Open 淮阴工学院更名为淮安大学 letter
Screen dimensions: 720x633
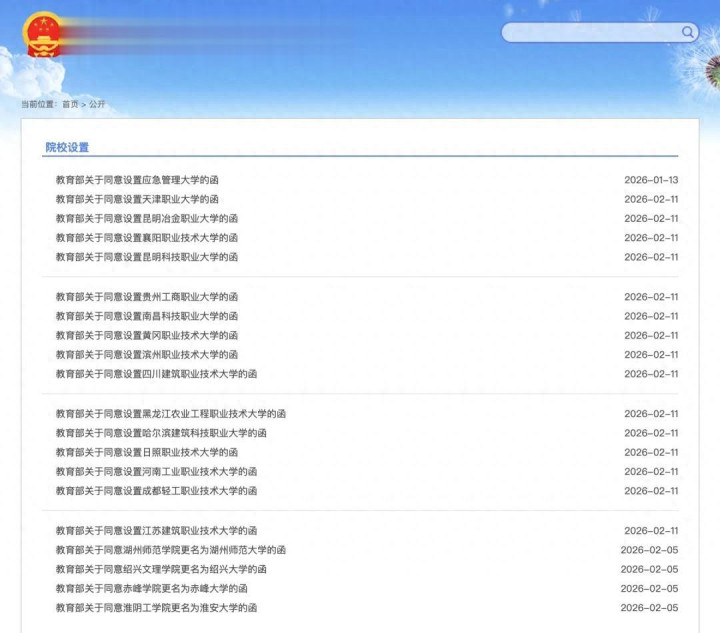[x=157, y=608]
